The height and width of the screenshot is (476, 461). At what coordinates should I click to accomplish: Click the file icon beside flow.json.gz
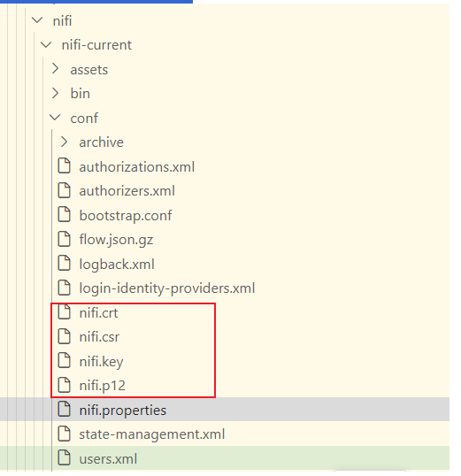point(65,239)
